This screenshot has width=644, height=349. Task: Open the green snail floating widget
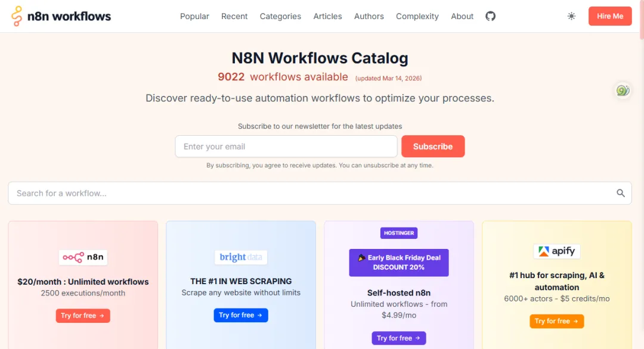tap(623, 90)
